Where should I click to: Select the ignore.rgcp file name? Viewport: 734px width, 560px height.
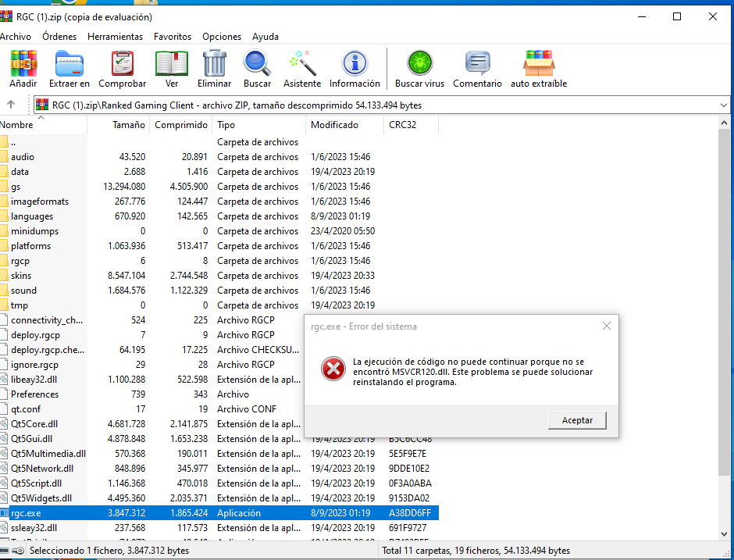[34, 364]
